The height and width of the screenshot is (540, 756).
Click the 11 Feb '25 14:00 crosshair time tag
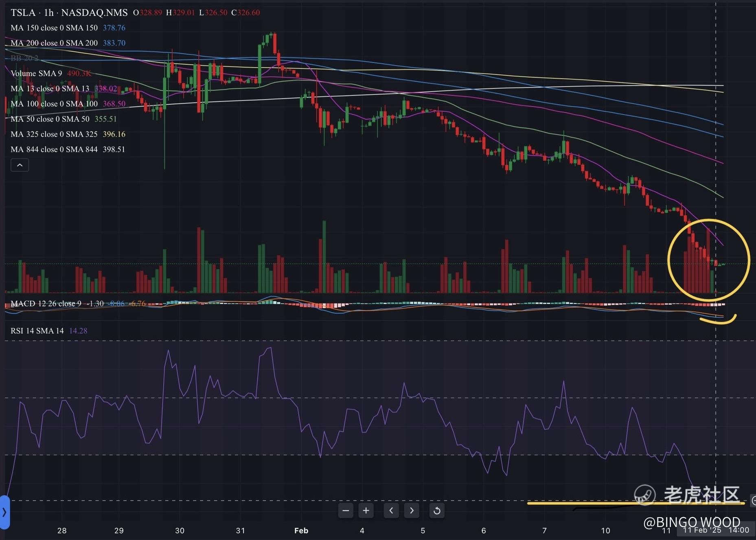(x=716, y=530)
